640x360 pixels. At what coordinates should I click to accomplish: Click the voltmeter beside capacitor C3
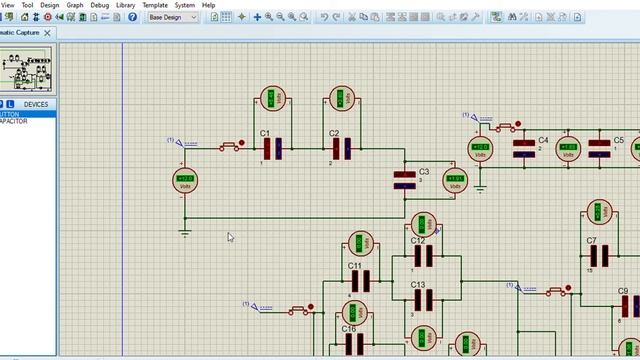click(455, 180)
